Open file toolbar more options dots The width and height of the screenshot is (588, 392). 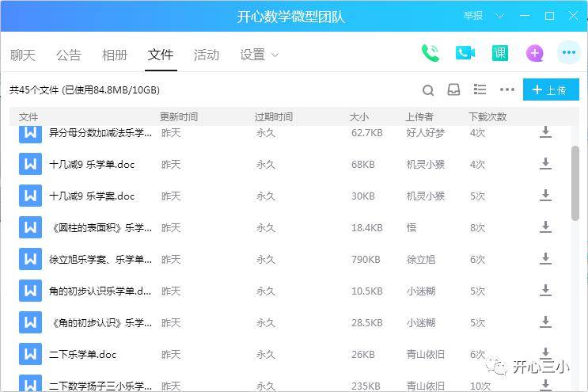tap(507, 89)
